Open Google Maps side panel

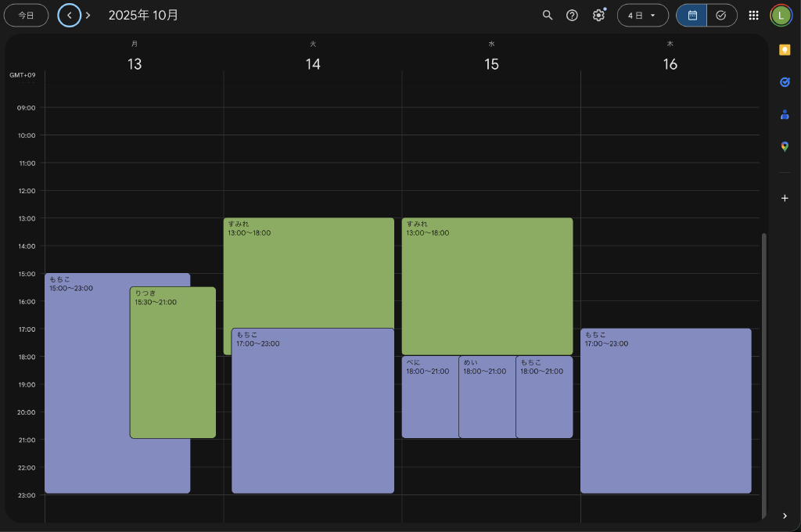click(785, 147)
